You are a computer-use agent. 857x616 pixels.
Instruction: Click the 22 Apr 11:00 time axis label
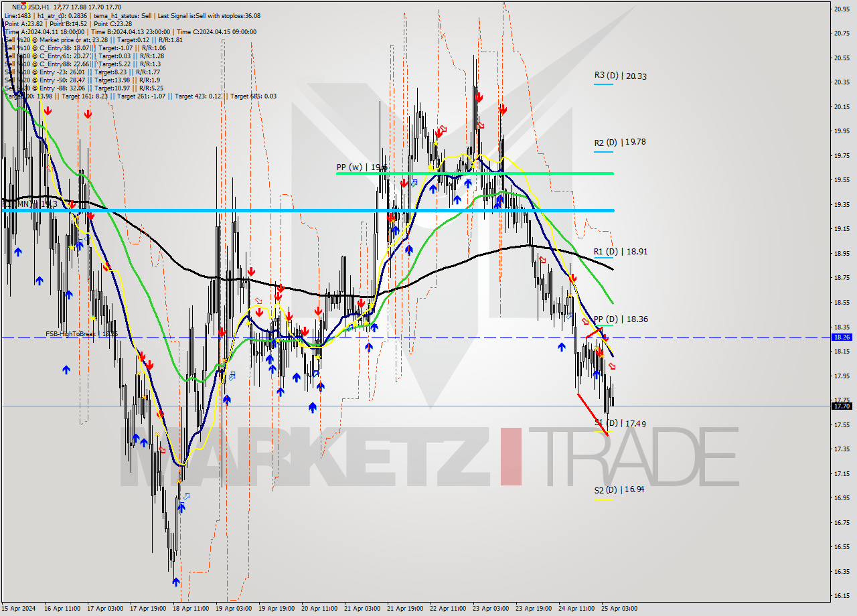(x=447, y=609)
